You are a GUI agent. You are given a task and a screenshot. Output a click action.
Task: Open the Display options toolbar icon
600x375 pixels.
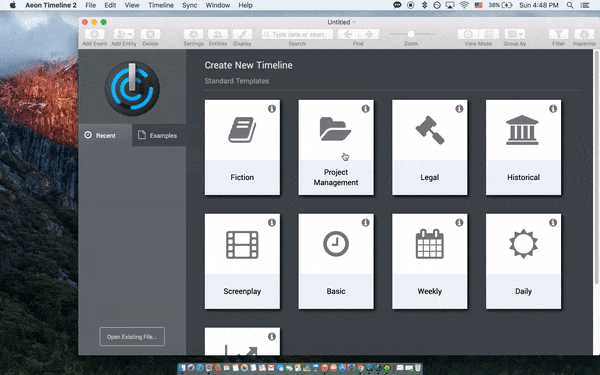point(242,34)
